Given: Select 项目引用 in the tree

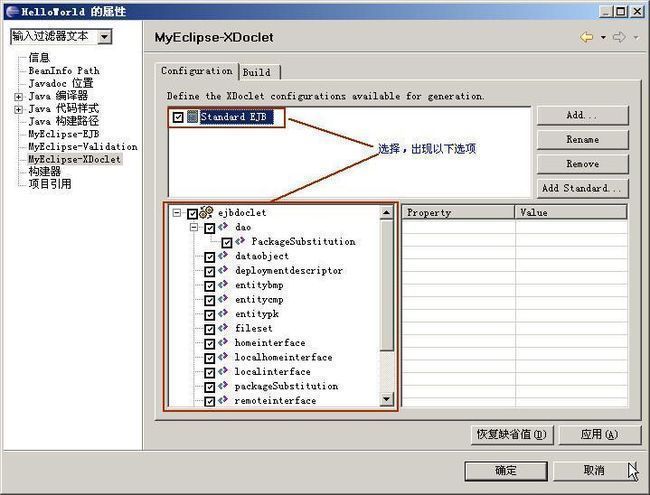Looking at the screenshot, I should click(50, 184).
